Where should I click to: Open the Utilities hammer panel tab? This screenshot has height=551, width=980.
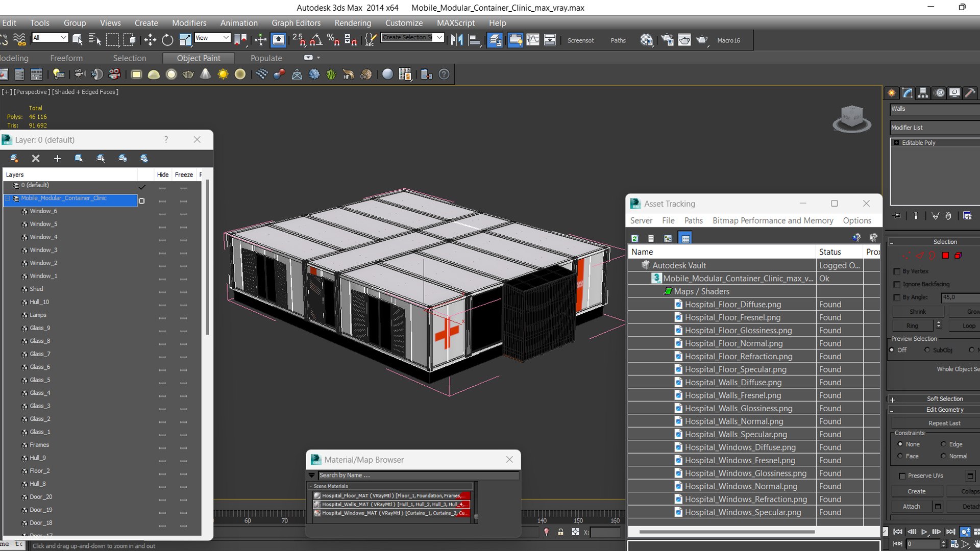(x=970, y=93)
